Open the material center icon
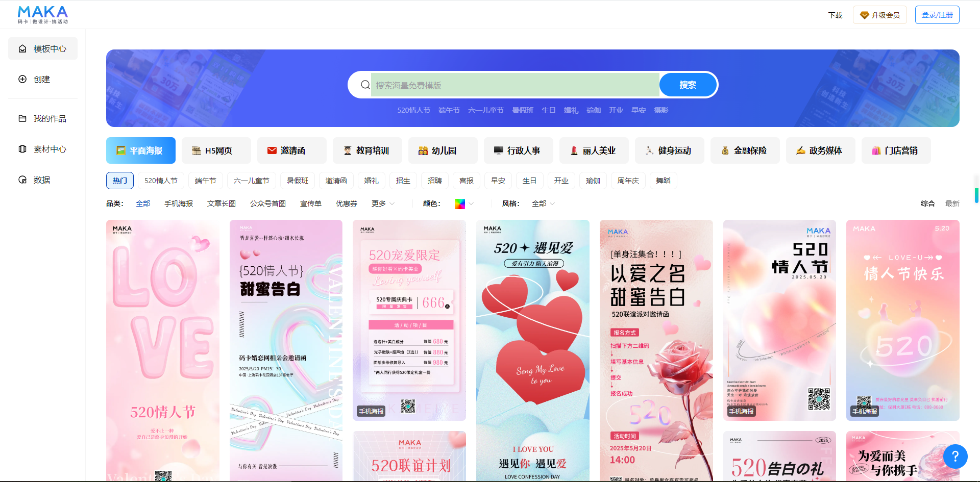 (22, 149)
